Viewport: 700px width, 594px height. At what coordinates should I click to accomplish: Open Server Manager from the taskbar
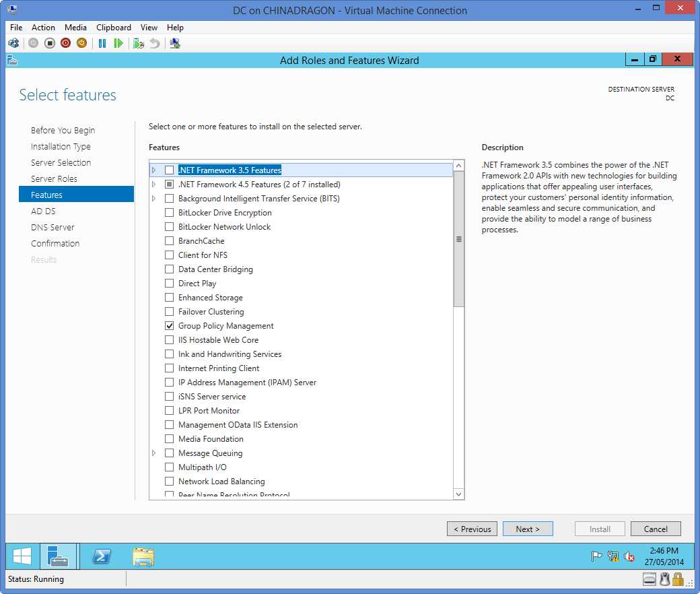click(x=58, y=556)
